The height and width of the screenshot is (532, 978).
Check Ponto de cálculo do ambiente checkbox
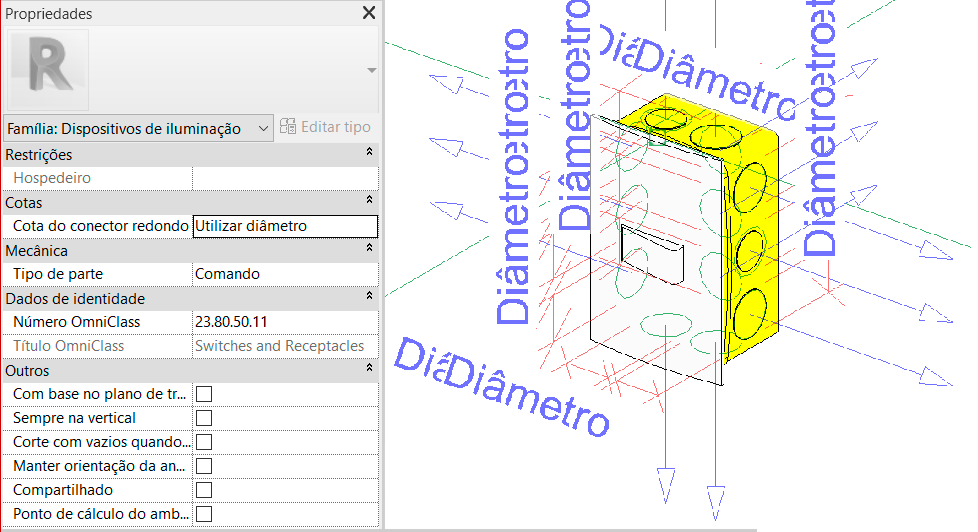pyautogui.click(x=204, y=514)
